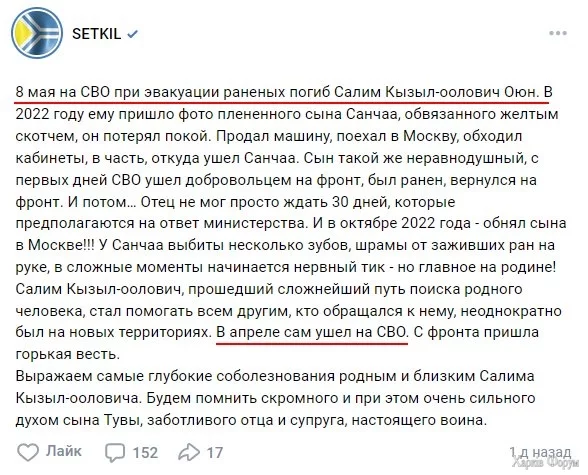Share the post with the arrow icon
This screenshot has width=588, height=475.
(189, 452)
